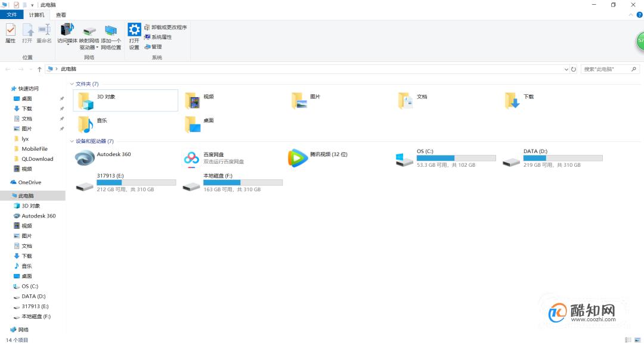Switch to details view icon in status bar
The width and height of the screenshot is (644, 345).
click(628, 340)
